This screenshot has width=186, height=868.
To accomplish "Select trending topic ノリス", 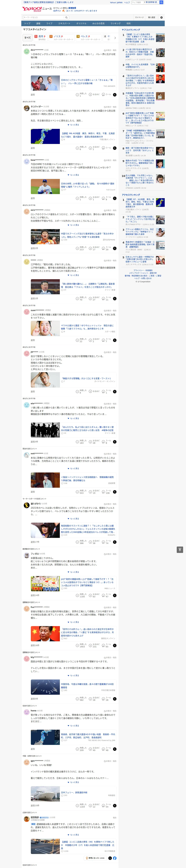I will 61,38.
